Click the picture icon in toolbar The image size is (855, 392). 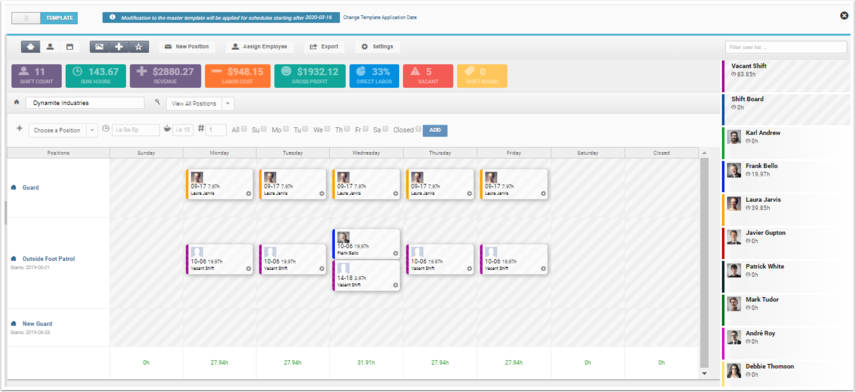tap(99, 47)
